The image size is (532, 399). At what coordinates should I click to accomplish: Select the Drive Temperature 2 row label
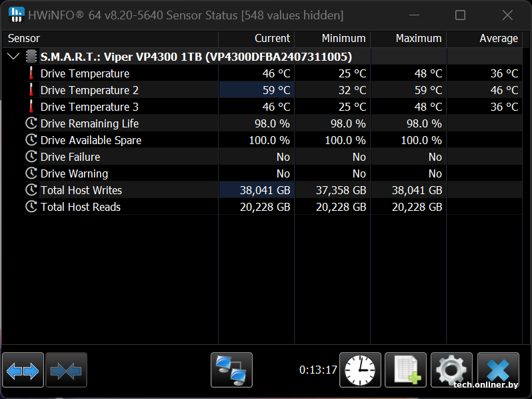pyautogui.click(x=89, y=90)
